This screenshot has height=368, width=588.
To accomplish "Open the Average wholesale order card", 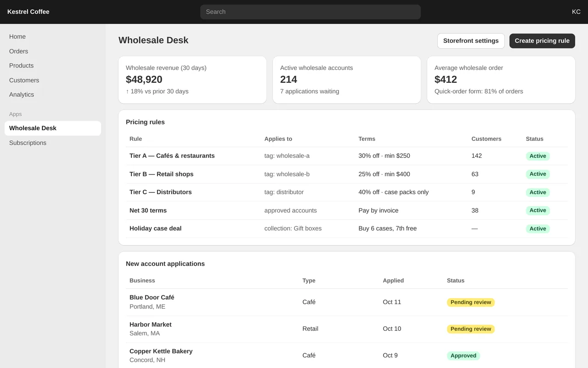I will 501,80.
